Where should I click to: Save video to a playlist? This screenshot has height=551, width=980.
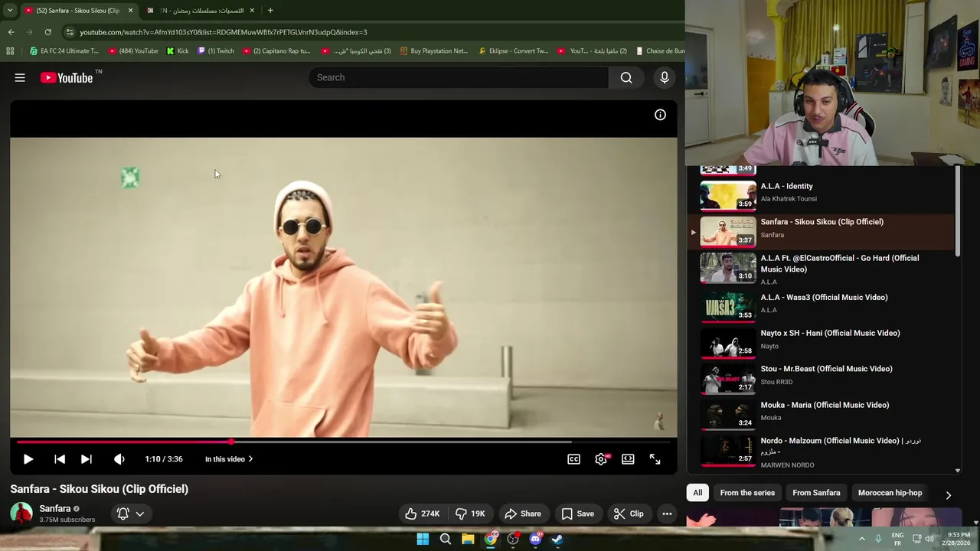click(x=577, y=514)
